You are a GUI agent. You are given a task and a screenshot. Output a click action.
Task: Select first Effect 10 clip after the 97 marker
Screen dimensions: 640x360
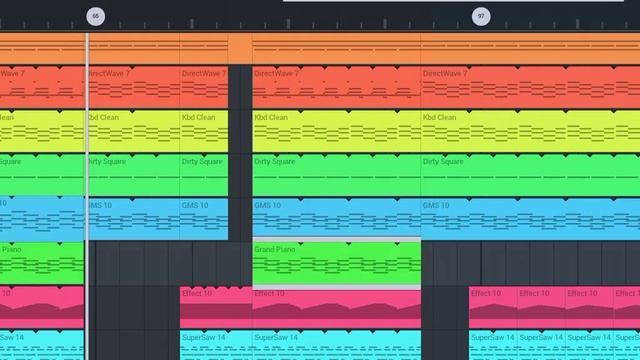(493, 308)
